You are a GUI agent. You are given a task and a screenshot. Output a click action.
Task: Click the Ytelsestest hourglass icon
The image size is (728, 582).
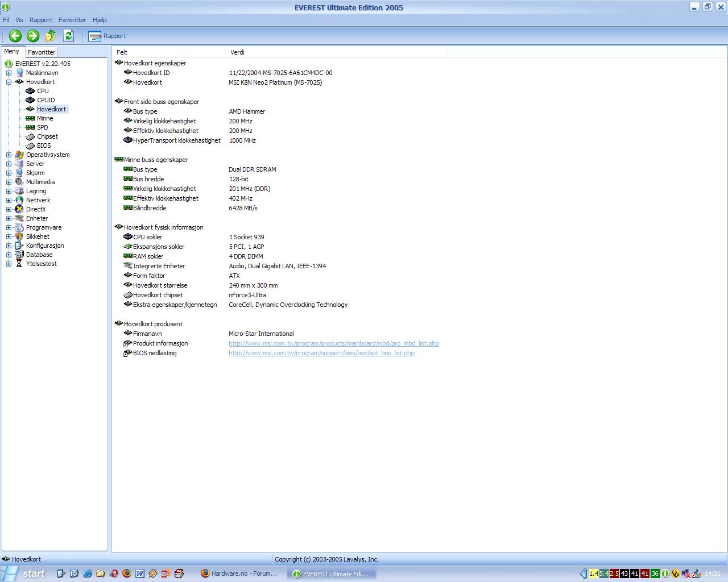tap(19, 264)
